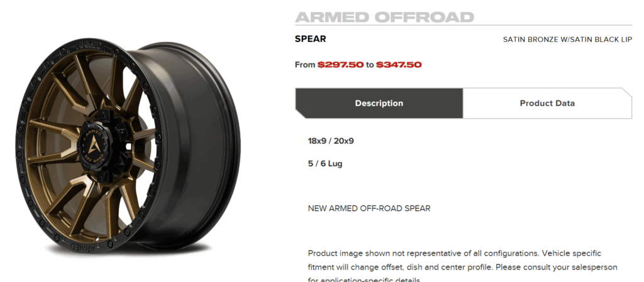Screen dimensions: 644x282
Task: Click the word "salesperson" in the disclaimer
Action: (592, 268)
